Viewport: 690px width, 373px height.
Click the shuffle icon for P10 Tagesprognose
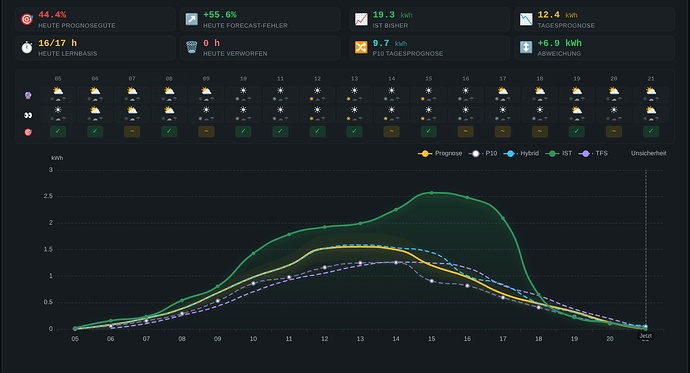pyautogui.click(x=361, y=47)
